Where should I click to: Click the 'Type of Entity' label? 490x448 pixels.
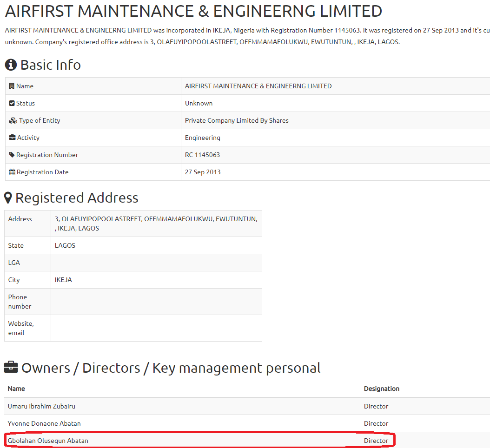(40, 120)
